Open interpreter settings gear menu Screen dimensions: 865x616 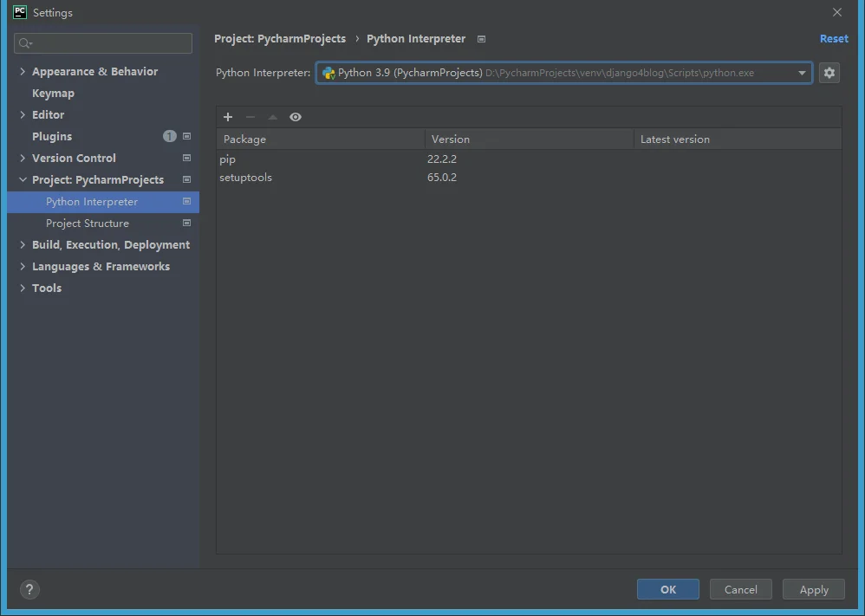pos(829,73)
